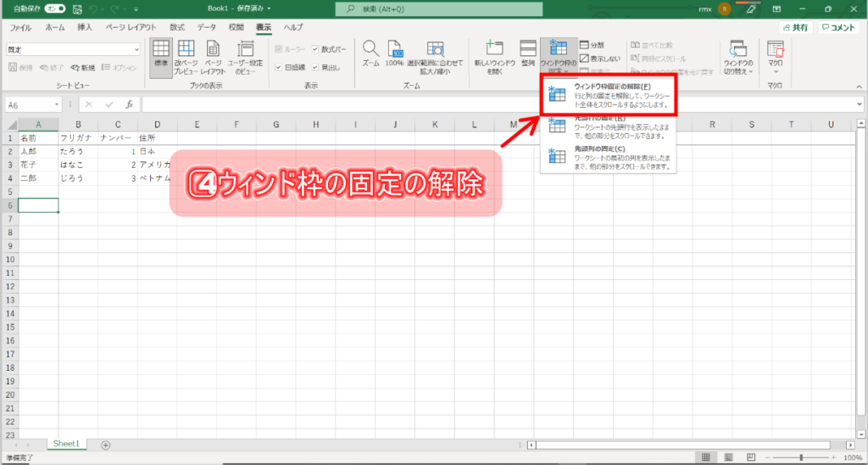Adjust the zoom slider in status bar
Screen dimensions: 868x465
[802, 457]
